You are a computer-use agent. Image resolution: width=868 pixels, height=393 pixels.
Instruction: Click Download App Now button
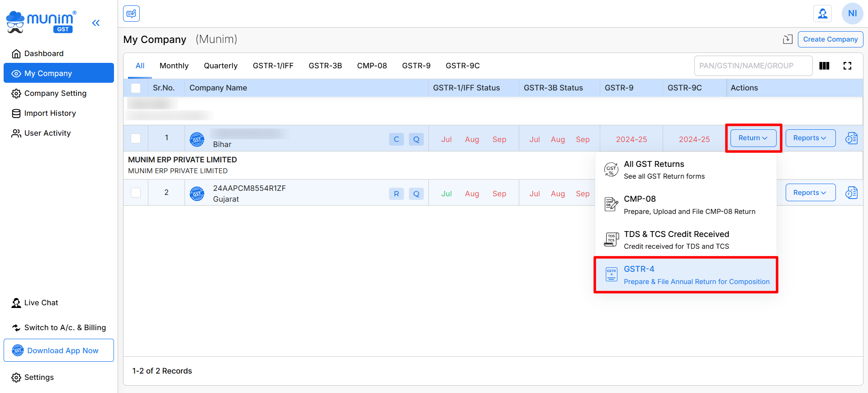pyautogui.click(x=59, y=350)
